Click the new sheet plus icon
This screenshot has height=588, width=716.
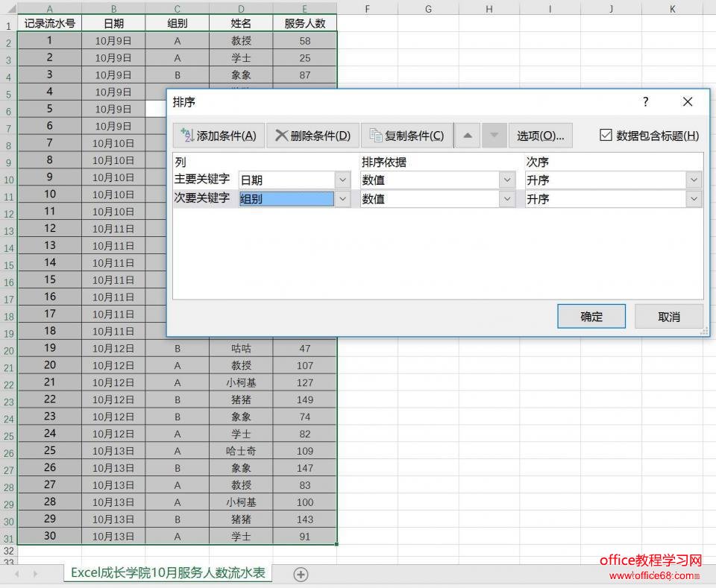pyautogui.click(x=298, y=574)
